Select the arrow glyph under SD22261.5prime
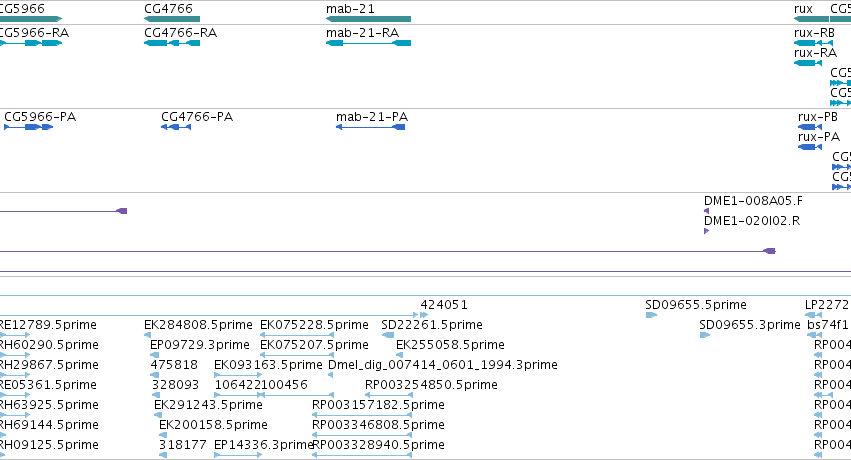This screenshot has width=851, height=460. click(388, 335)
